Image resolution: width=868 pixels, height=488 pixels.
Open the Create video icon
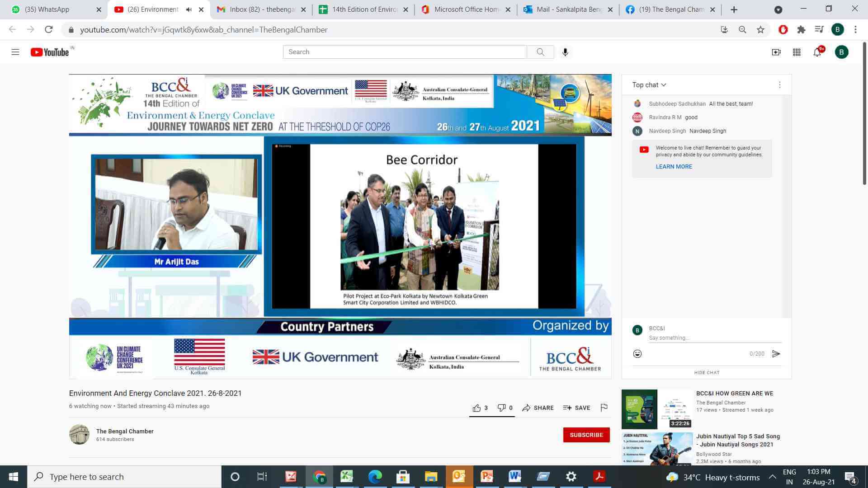click(x=776, y=52)
